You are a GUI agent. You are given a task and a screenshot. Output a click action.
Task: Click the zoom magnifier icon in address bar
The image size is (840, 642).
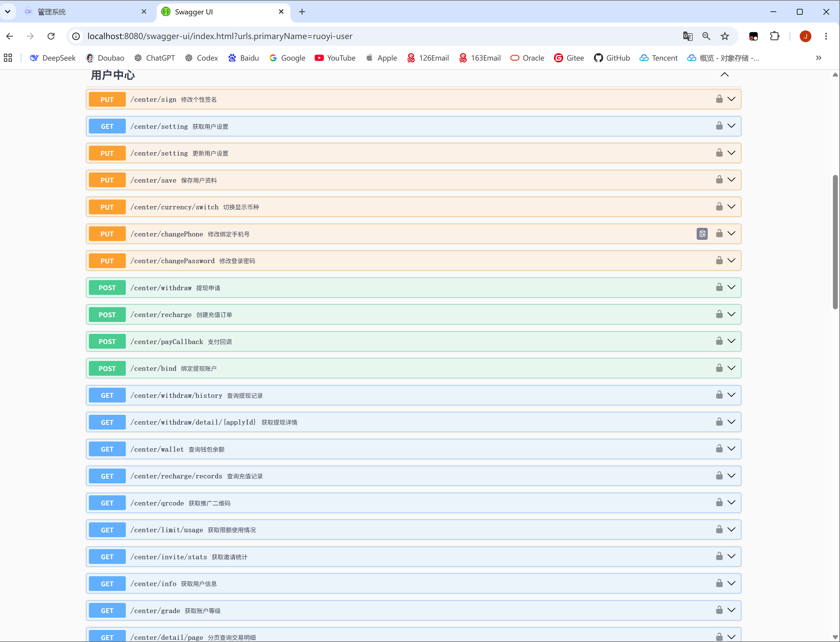[x=706, y=36]
